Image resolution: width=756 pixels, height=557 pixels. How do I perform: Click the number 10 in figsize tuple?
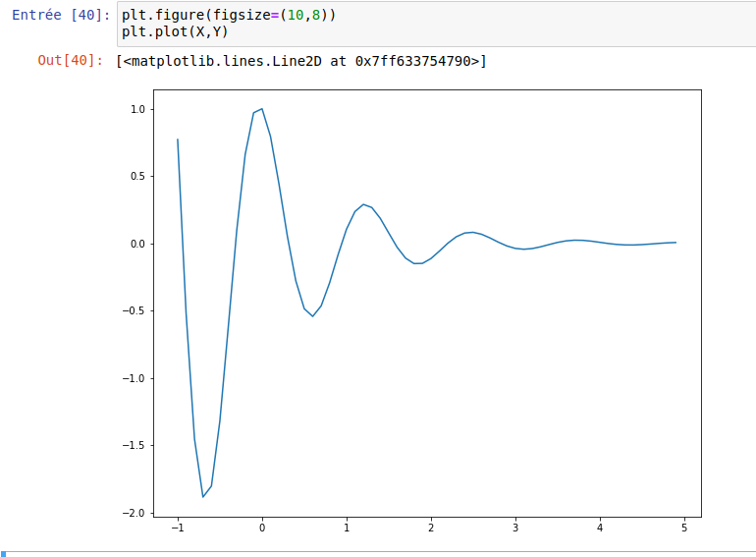[x=296, y=17]
